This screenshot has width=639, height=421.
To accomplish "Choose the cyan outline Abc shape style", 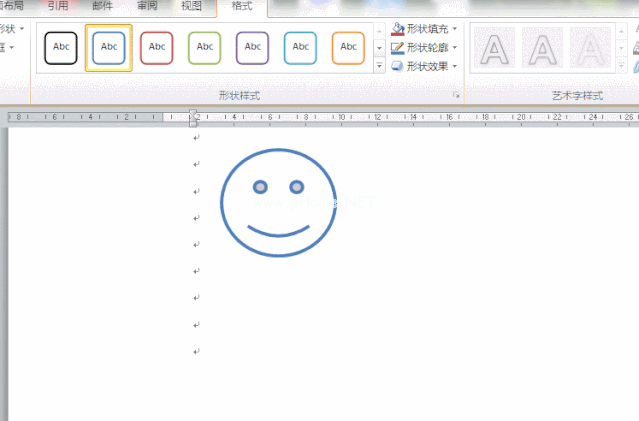I will point(300,47).
